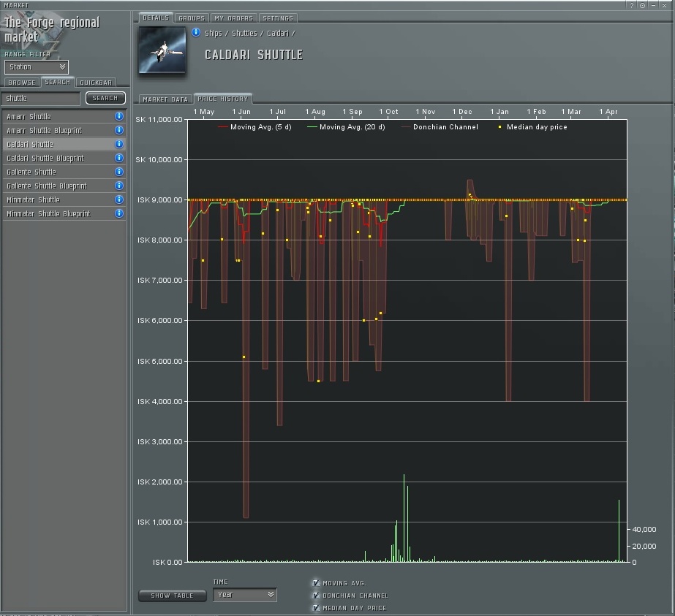Switch to the Groups tab
Screen dimensions: 675x616
(192, 18)
